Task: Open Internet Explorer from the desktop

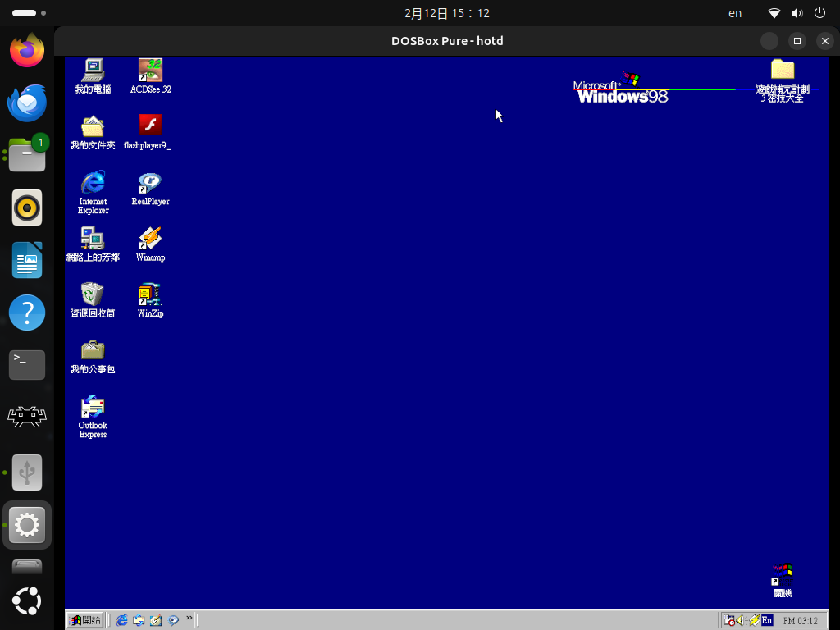Action: pos(93,182)
